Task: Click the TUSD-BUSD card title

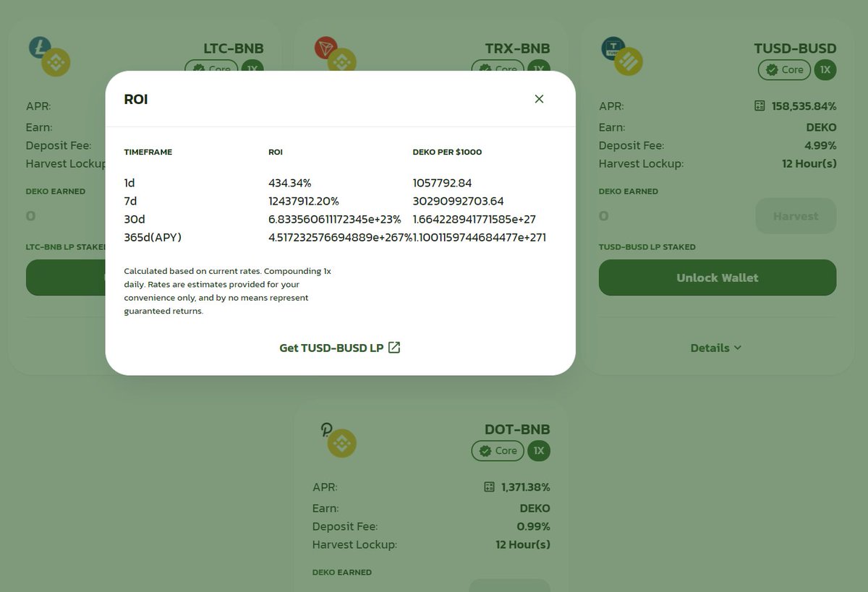Action: 795,48
